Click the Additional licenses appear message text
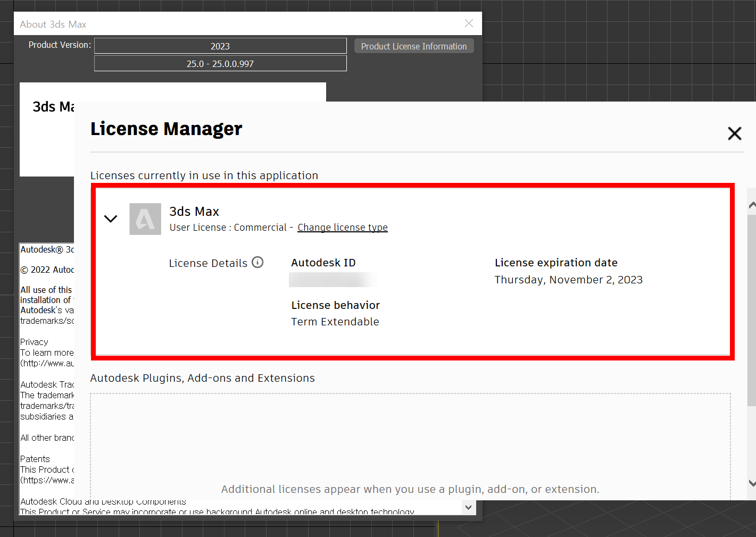The height and width of the screenshot is (537, 756). click(x=410, y=489)
